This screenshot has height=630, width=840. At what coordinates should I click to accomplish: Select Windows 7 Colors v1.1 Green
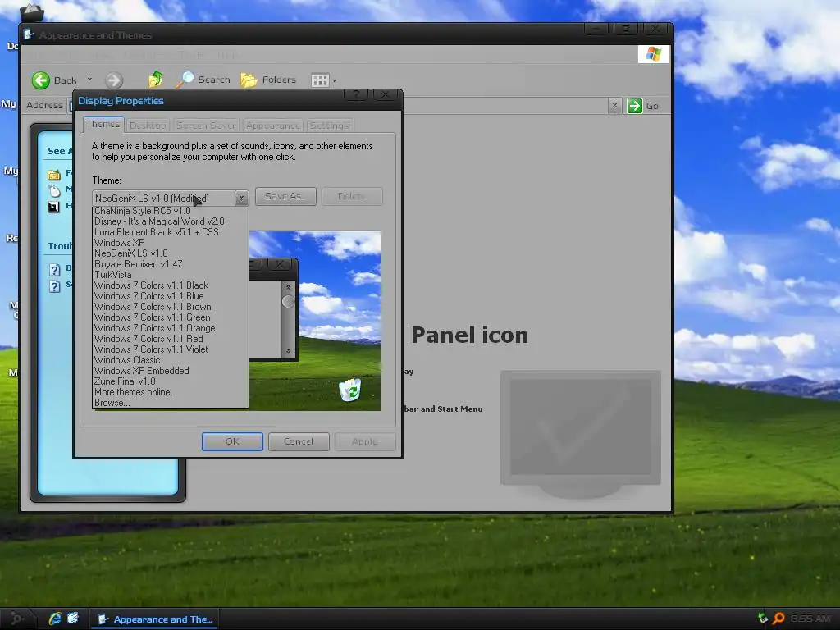[x=171, y=317]
